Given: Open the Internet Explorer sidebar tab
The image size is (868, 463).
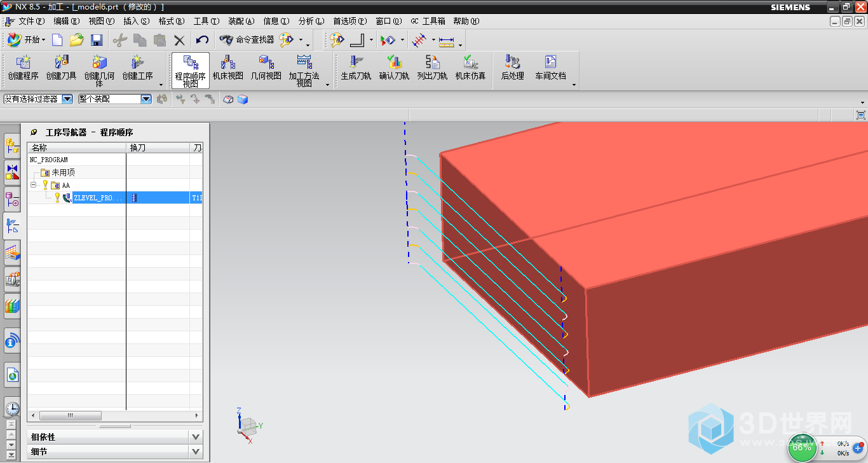Looking at the screenshot, I should pos(12,375).
